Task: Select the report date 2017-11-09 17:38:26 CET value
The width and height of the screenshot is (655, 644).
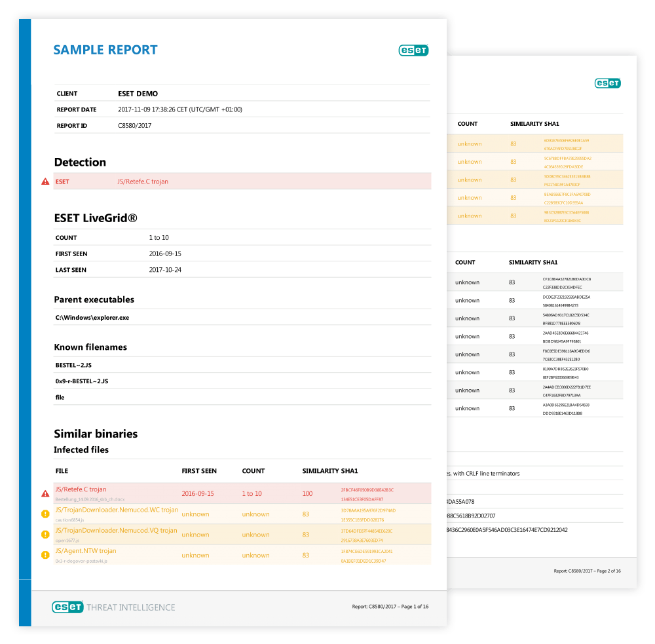Action: (180, 109)
